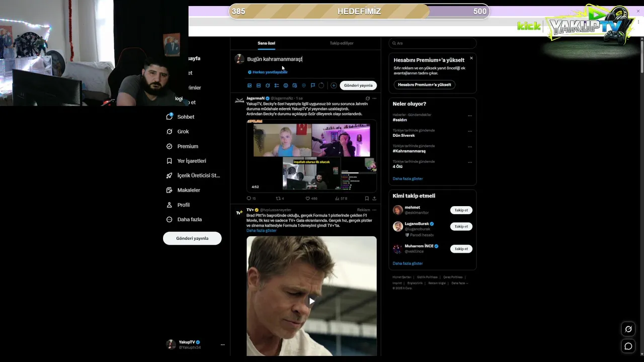Screen dimensions: 644x362
Task: Open more menu on TV+ ad post
Action: (x=374, y=210)
